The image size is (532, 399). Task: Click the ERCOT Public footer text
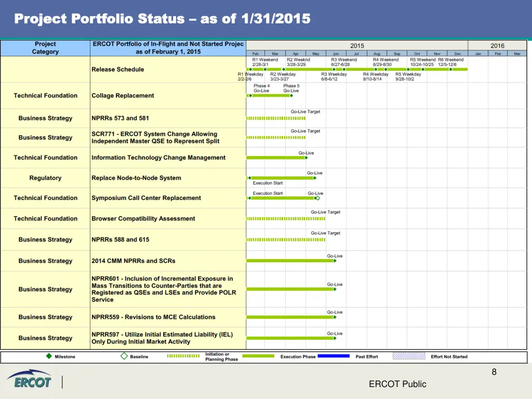397,384
